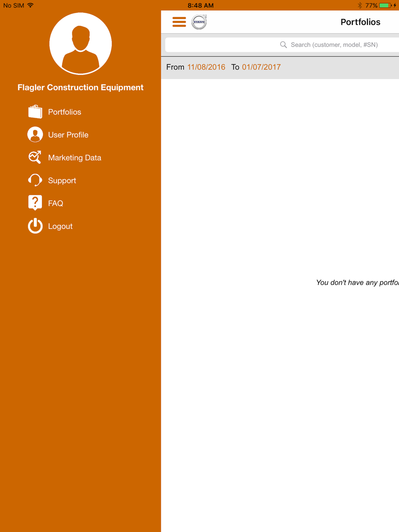Open Portfolios from side menu
Viewport: 399px width, 532px height.
pos(65,112)
